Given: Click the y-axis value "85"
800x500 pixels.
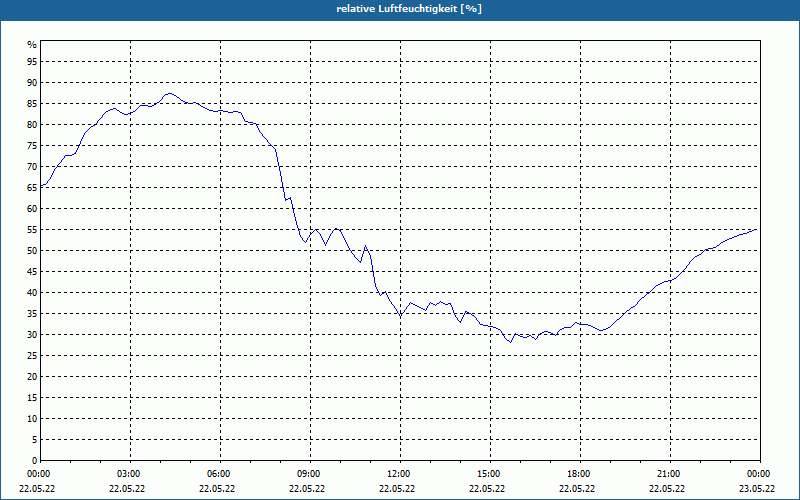Looking at the screenshot, I should [32, 104].
